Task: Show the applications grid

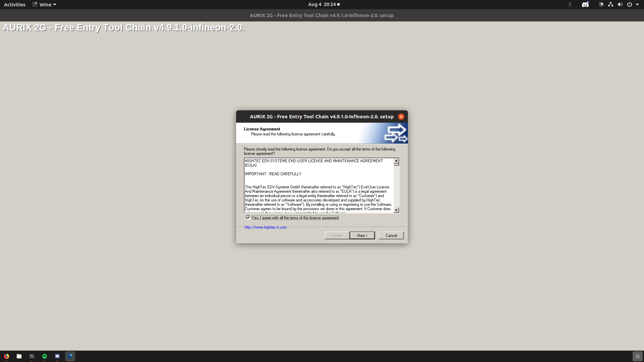Action: (x=637, y=356)
